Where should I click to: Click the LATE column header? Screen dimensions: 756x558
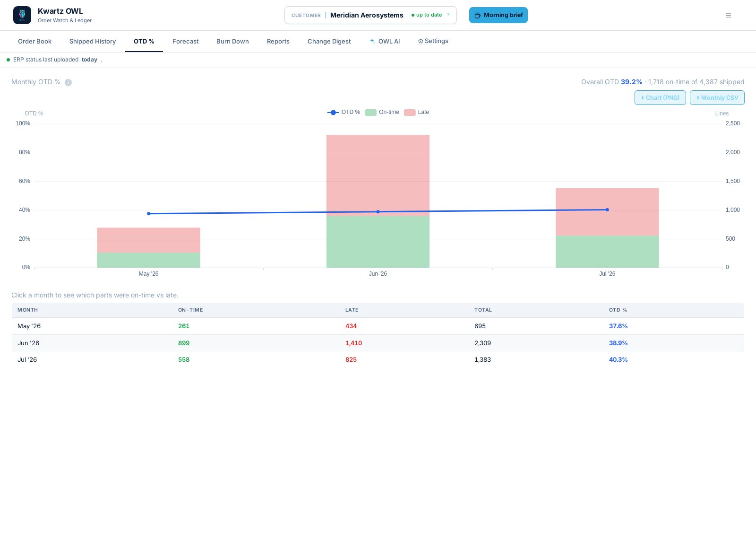352,310
